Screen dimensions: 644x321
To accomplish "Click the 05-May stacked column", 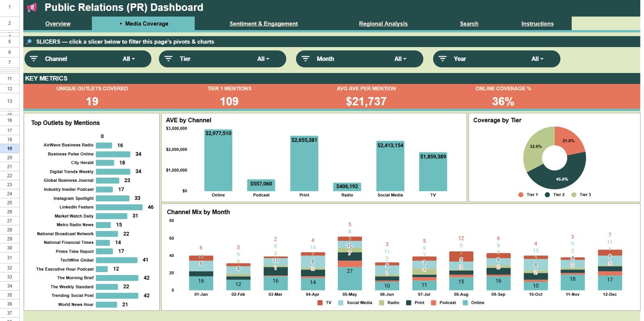I will [x=349, y=263].
